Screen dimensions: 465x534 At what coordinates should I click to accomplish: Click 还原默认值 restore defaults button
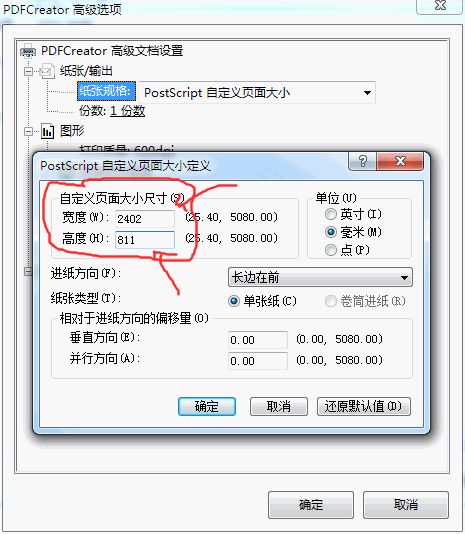tap(364, 406)
